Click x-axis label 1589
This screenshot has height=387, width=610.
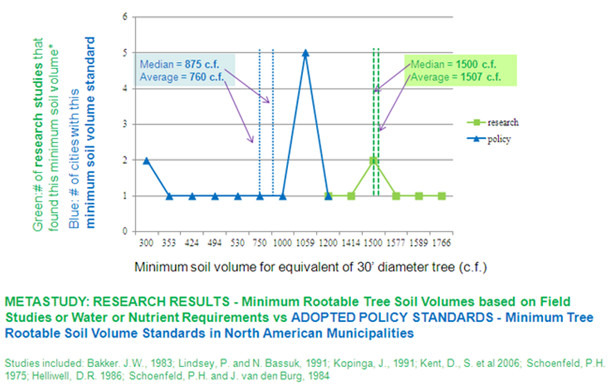(x=419, y=243)
